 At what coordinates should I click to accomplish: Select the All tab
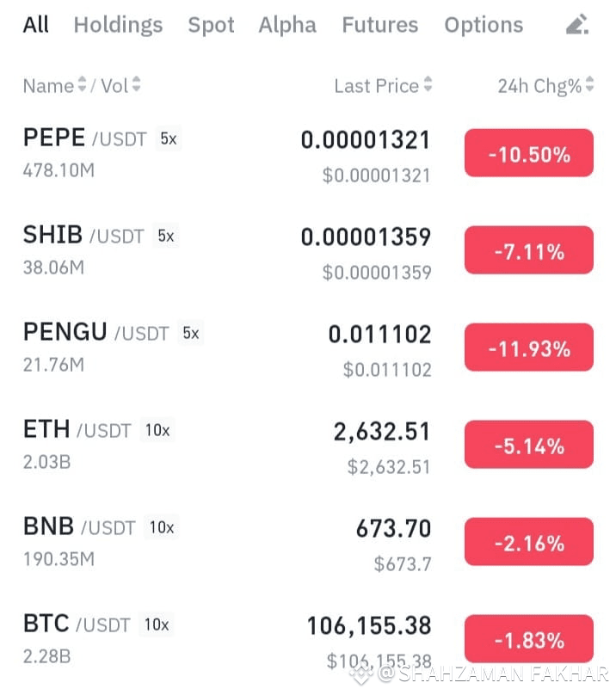[36, 25]
